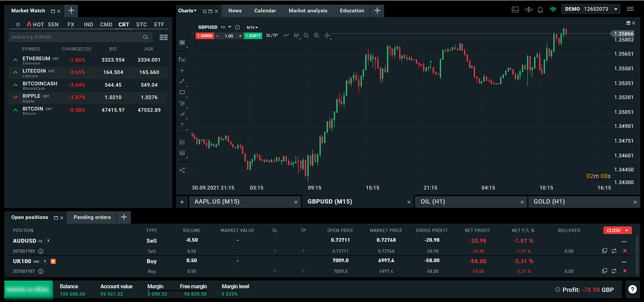Open notifications bell
644x302 pixels.
(540, 9)
